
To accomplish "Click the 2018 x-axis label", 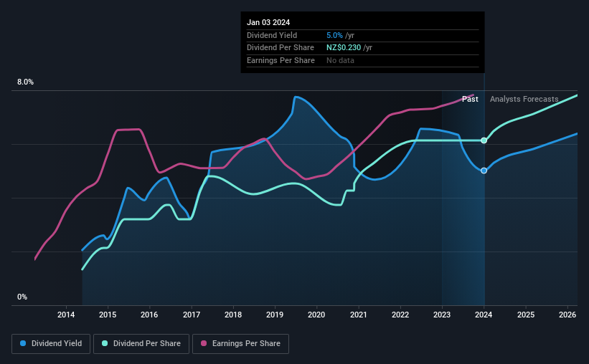I will pos(233,315).
